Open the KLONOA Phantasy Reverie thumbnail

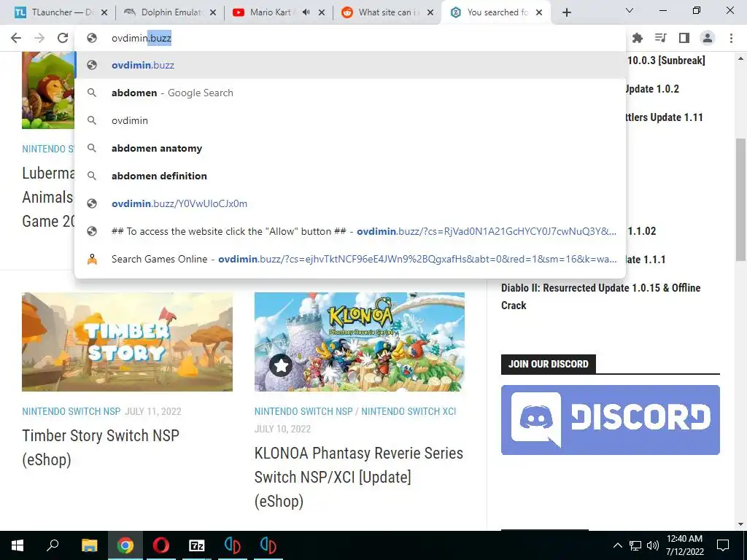[360, 342]
